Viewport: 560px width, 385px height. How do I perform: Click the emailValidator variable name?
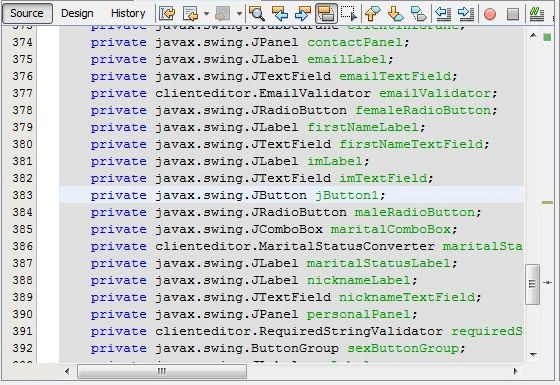click(x=435, y=94)
